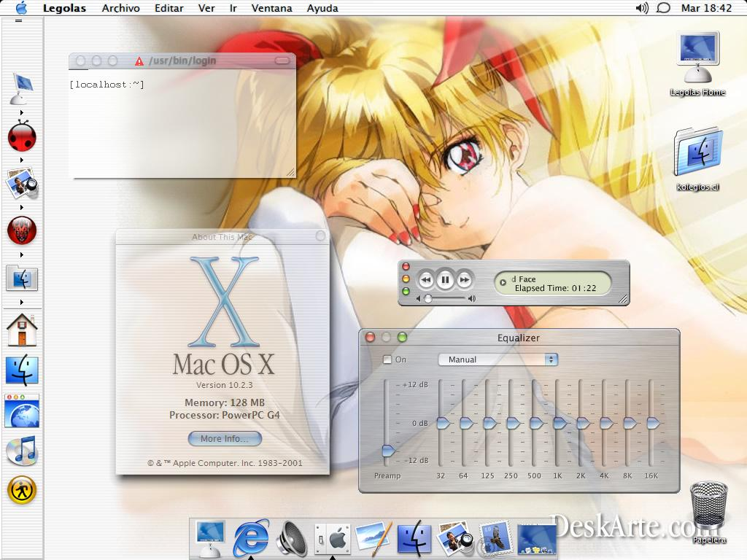Image resolution: width=747 pixels, height=560 pixels.
Task: Enable the Equalizer On checkbox
Action: [387, 359]
